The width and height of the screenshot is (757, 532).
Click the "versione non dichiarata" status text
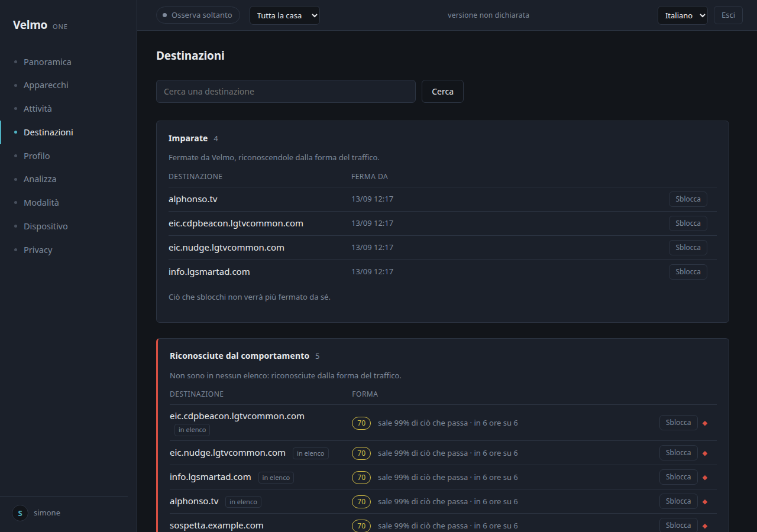click(489, 15)
